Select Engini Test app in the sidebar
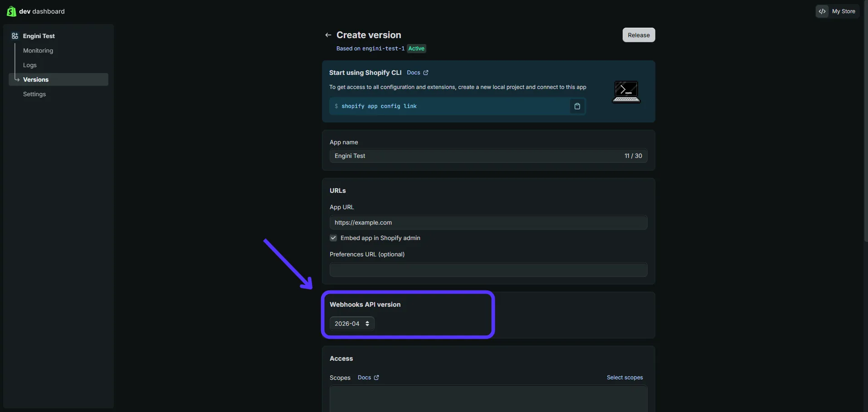 [39, 36]
